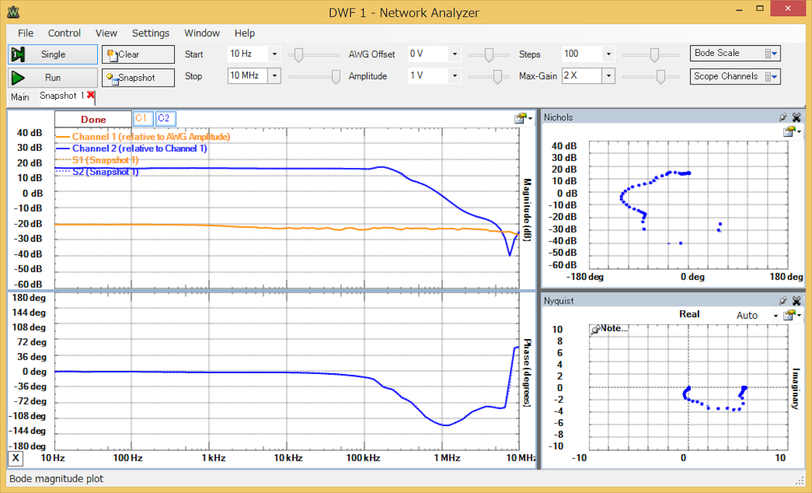The height and width of the screenshot is (493, 812).
Task: Adjust the Max-Gain slider
Action: [x=660, y=77]
